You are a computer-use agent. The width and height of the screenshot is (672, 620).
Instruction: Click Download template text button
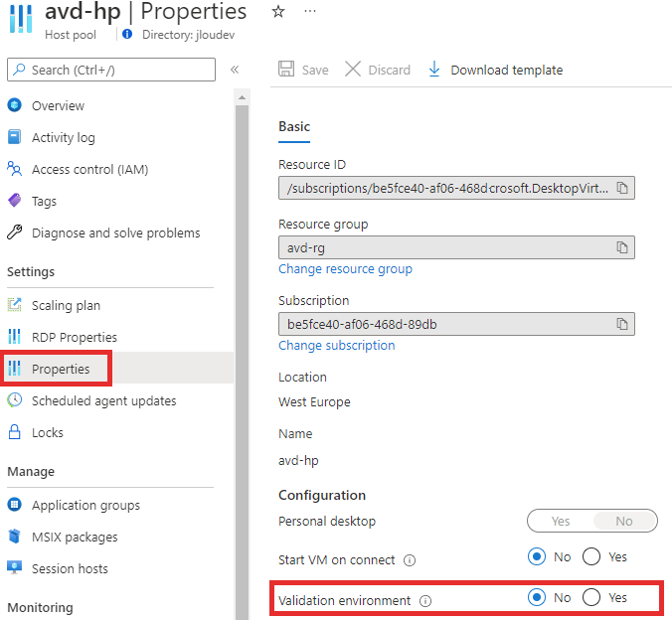pyautogui.click(x=507, y=70)
